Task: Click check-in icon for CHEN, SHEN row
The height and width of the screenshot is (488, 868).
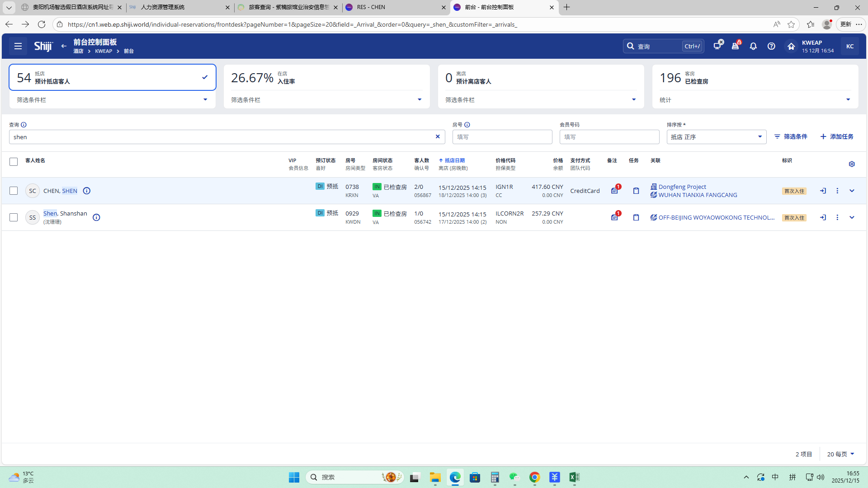Action: 823,191
